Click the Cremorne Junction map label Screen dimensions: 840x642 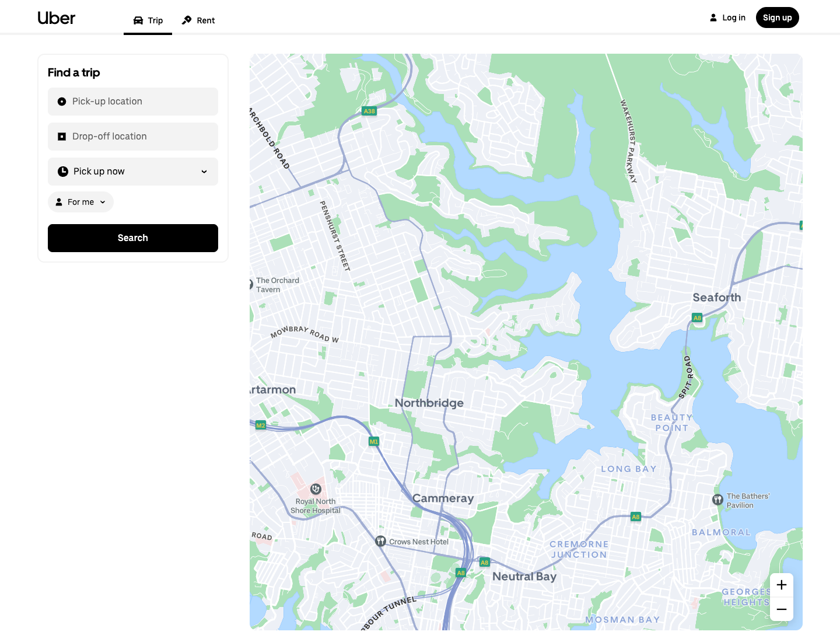(579, 550)
